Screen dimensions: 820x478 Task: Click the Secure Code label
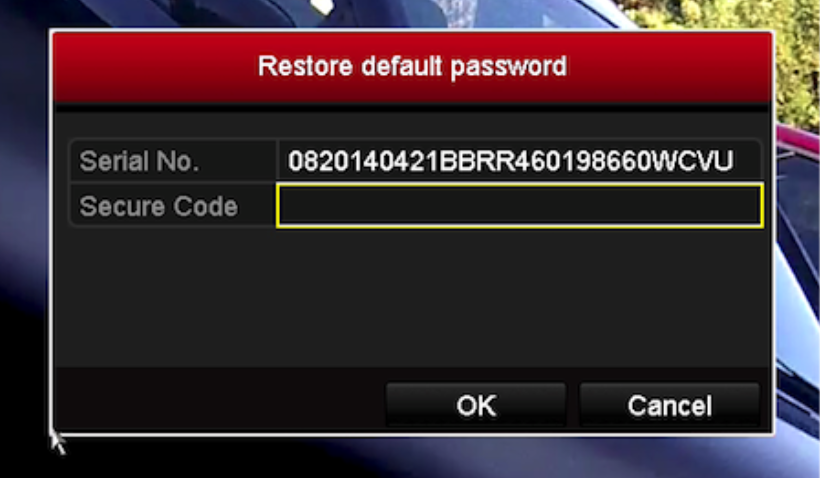click(x=158, y=206)
